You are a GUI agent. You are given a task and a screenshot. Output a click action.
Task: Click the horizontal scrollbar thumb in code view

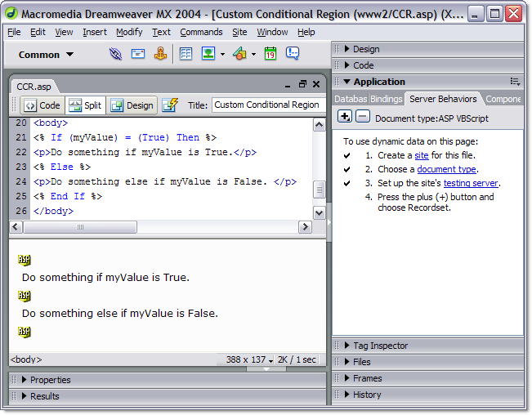click(80, 227)
